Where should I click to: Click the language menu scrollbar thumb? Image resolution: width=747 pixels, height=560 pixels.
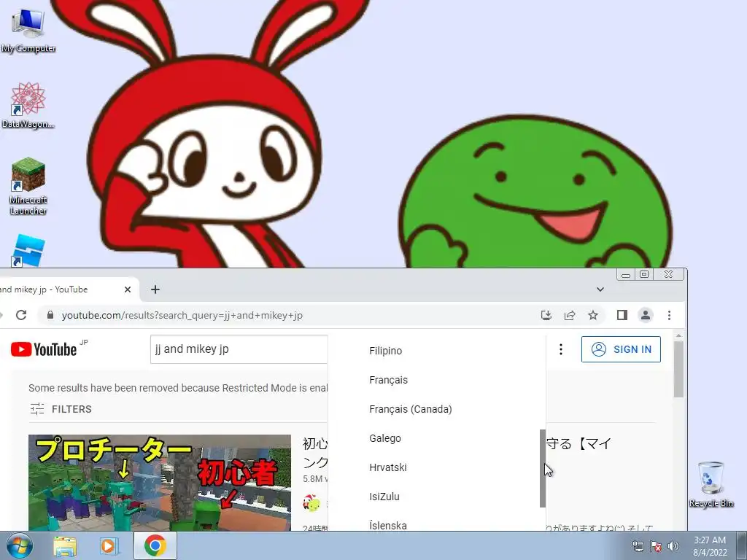click(x=542, y=469)
